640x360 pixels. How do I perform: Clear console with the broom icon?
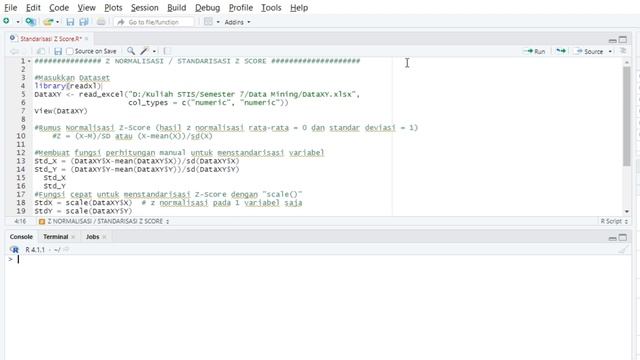pos(622,249)
